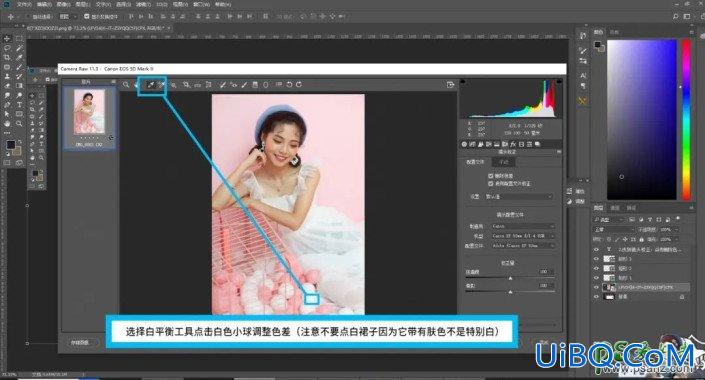The width and height of the screenshot is (705, 380).
Task: Open the layer blend mode 正常 dropdown
Action: (613, 229)
